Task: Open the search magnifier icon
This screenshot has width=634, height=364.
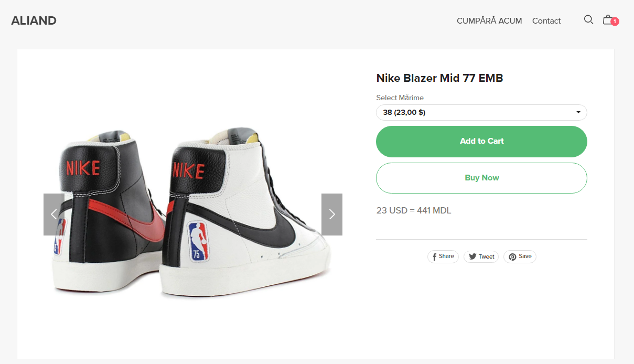Action: (x=588, y=20)
